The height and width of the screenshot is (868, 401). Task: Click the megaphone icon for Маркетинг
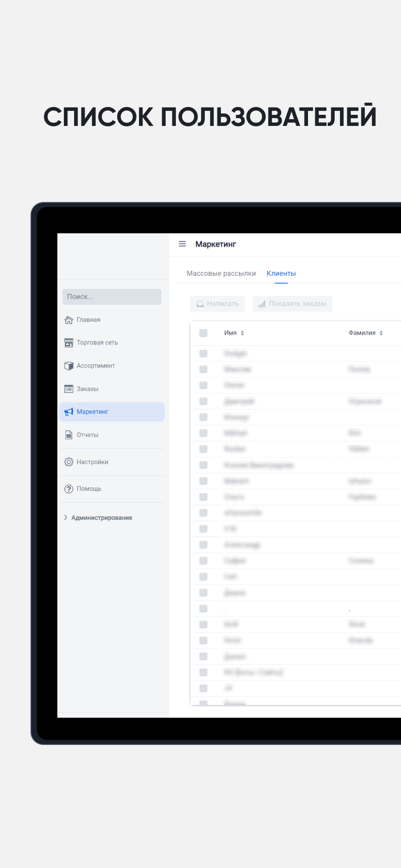pyautogui.click(x=69, y=412)
